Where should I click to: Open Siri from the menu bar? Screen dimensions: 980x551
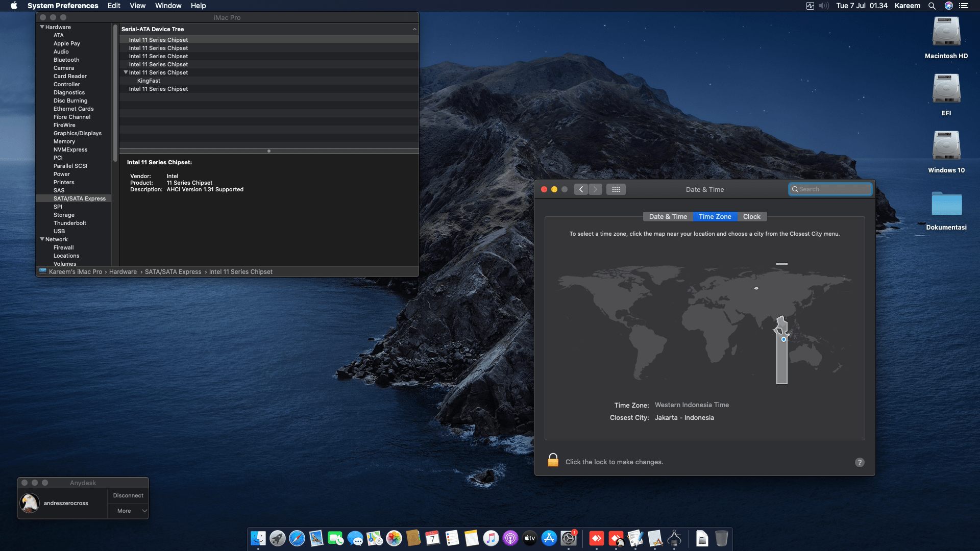click(x=948, y=6)
